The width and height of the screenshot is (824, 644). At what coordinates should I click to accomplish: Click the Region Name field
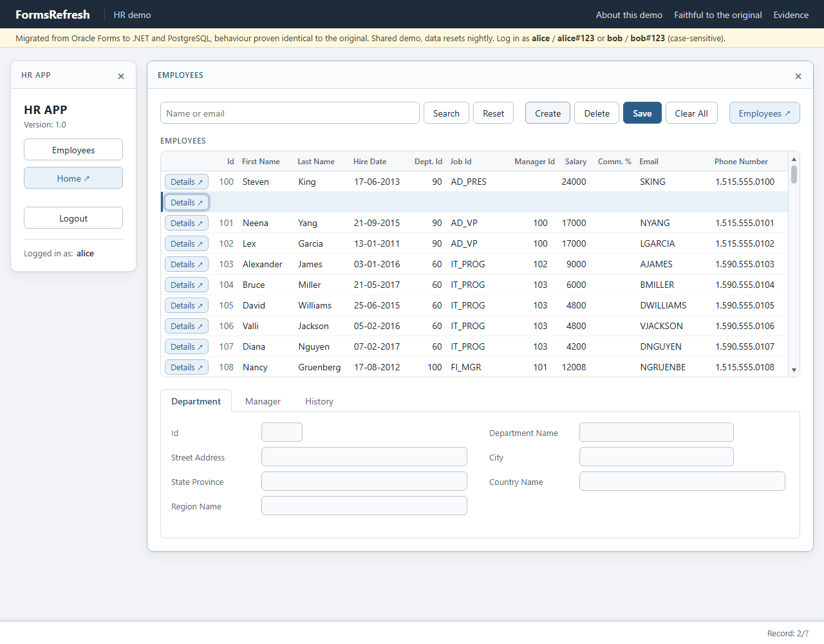[364, 506]
